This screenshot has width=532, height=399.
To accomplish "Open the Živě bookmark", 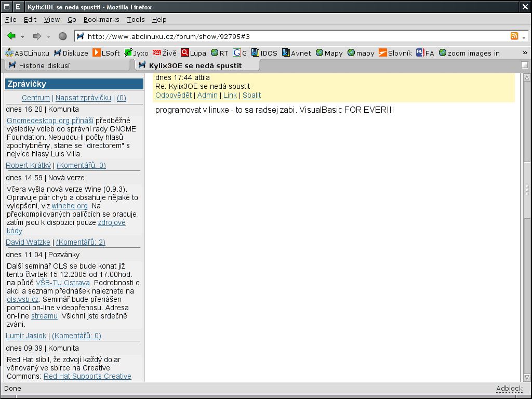I will pyautogui.click(x=165, y=53).
